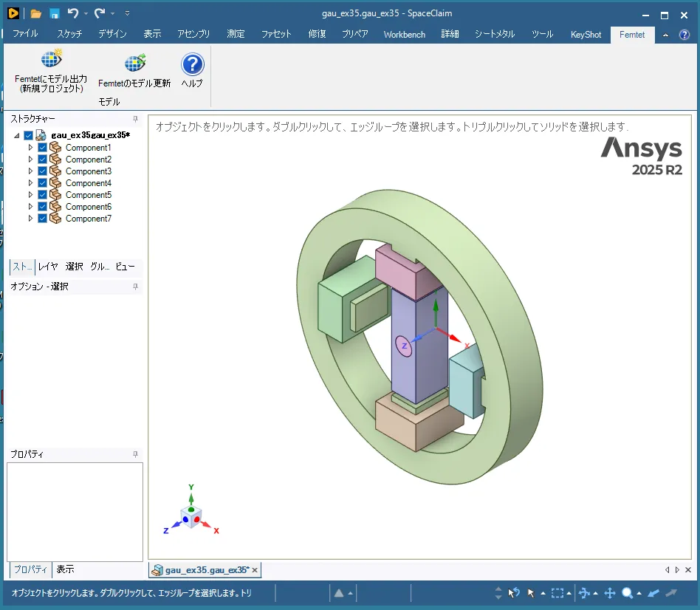The height and width of the screenshot is (610, 700).
Task: Click the help question mark at ribbon top right
Action: pos(684,35)
